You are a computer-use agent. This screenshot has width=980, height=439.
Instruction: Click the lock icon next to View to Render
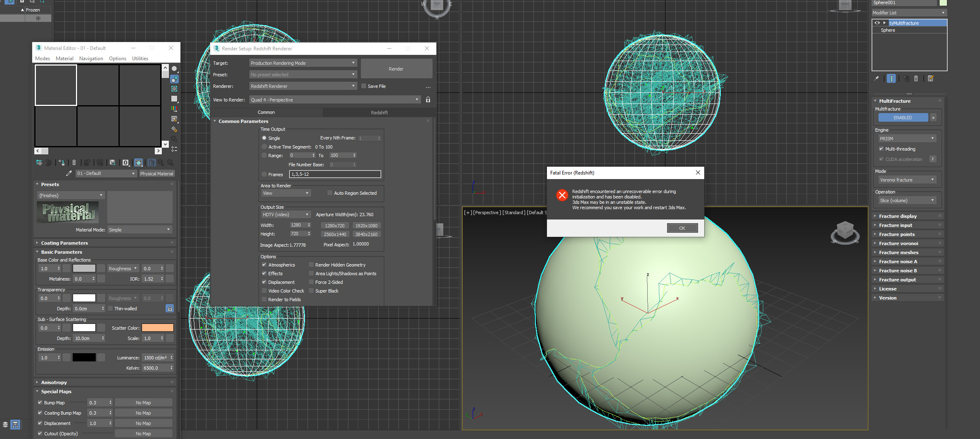coord(428,99)
